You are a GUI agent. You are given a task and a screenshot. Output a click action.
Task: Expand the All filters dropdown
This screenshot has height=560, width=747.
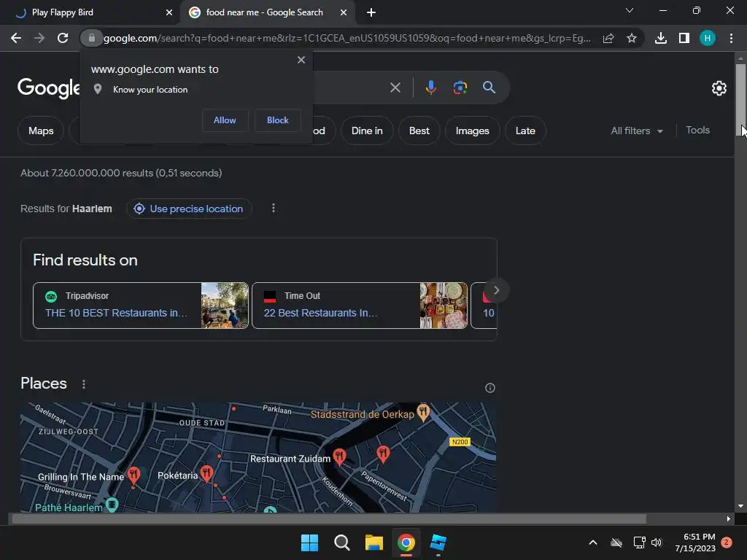[636, 131]
